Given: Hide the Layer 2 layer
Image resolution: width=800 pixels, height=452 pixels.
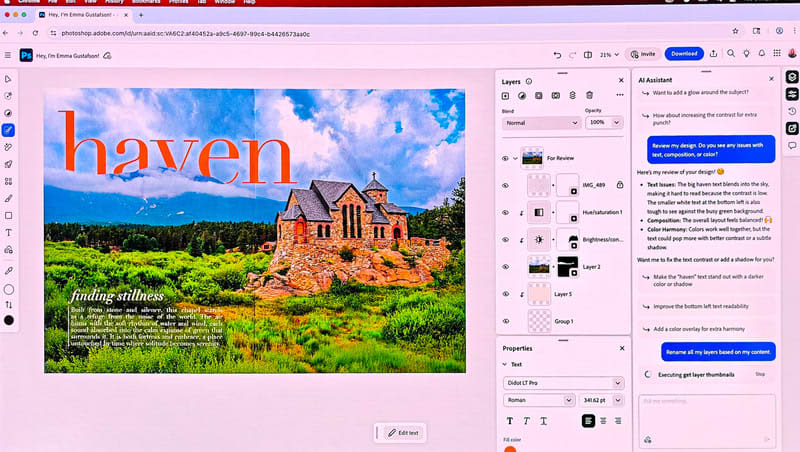Looking at the screenshot, I should 505,267.
